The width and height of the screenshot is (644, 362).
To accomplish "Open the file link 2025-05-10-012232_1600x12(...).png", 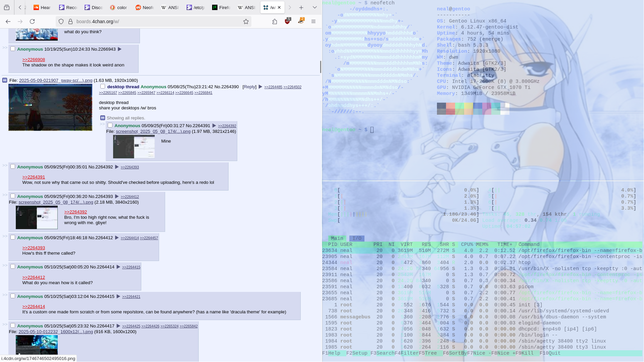I will click(x=56, y=332).
